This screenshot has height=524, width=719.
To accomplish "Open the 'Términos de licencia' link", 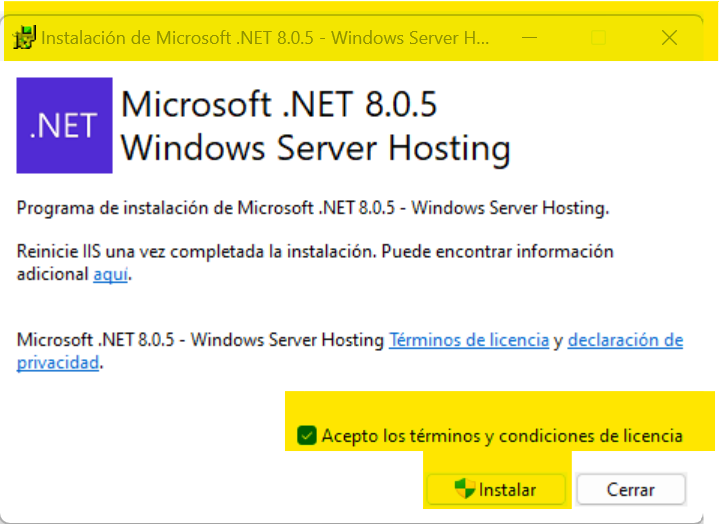I will tap(469, 340).
